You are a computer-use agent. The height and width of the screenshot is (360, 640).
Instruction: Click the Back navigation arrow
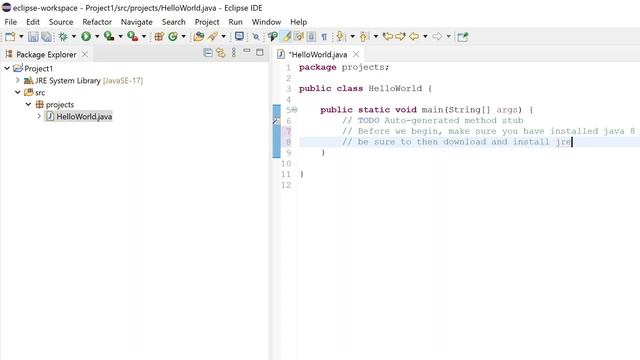point(414,37)
